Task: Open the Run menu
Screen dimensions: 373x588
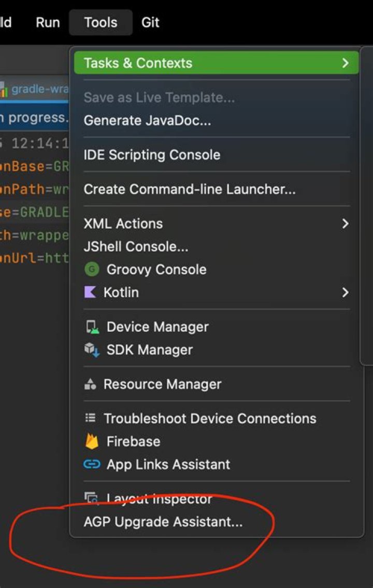Action: [48, 22]
